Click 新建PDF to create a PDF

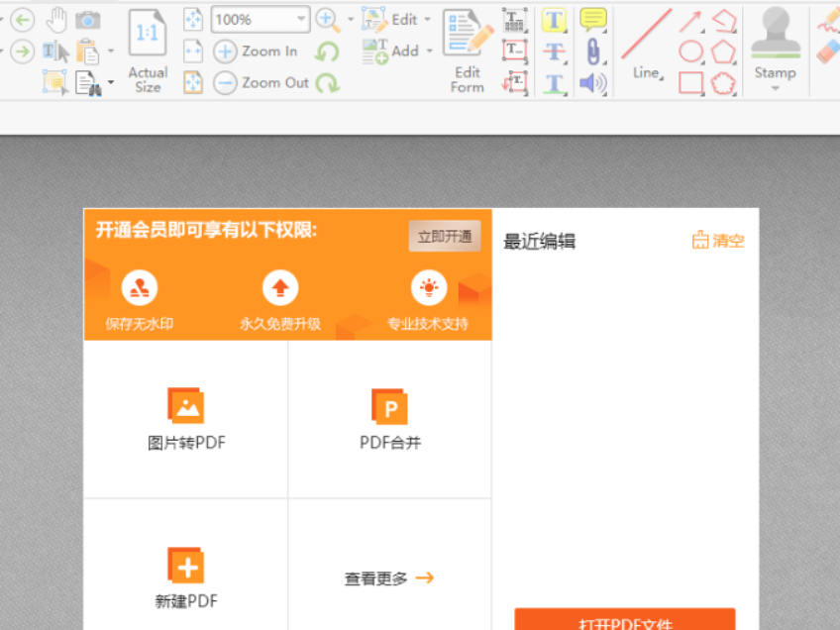186,578
